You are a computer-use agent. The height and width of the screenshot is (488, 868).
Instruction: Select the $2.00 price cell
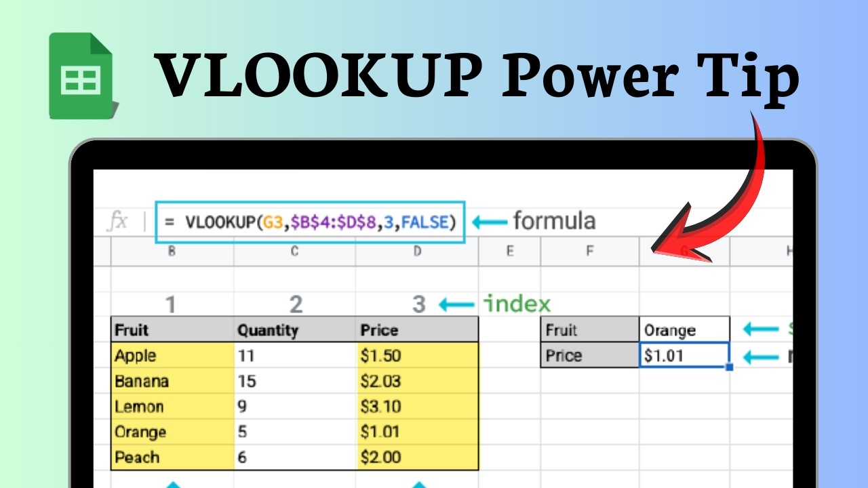tap(417, 457)
